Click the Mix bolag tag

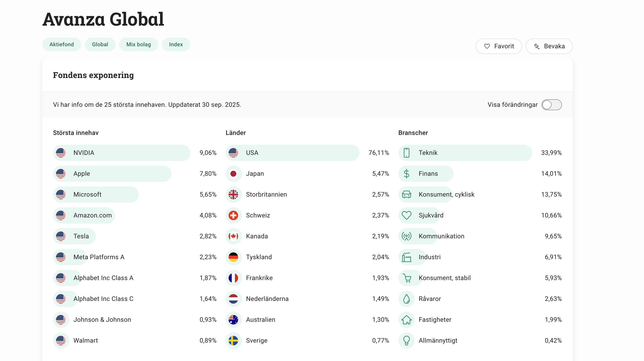[x=139, y=44]
